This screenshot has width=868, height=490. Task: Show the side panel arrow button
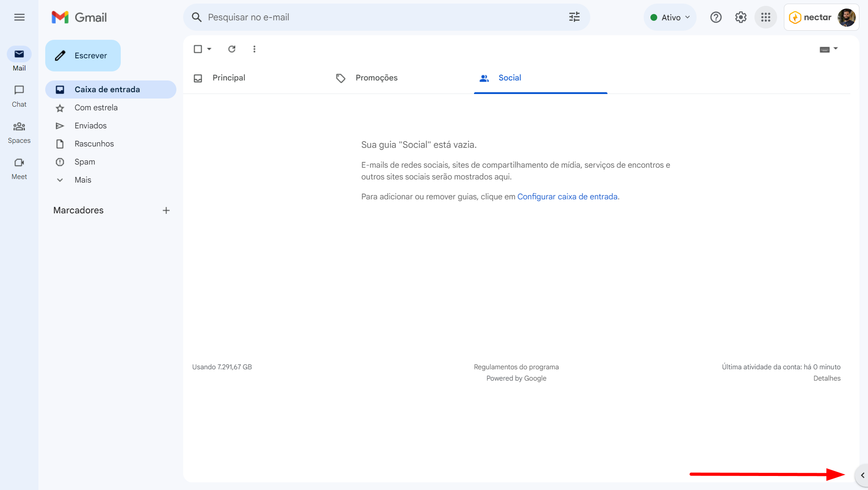[862, 475]
